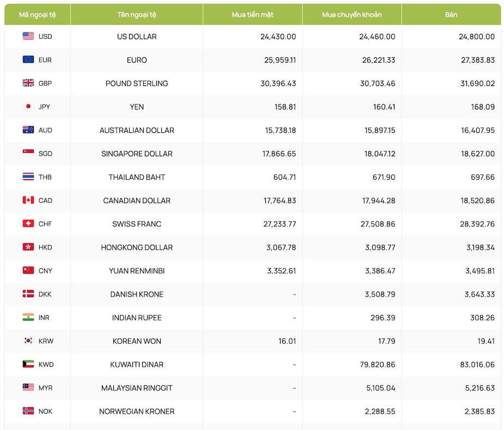Click the "Tên ngoại tệ" column header
Image resolution: width=504 pixels, height=430 pixels.
pyautogui.click(x=137, y=15)
